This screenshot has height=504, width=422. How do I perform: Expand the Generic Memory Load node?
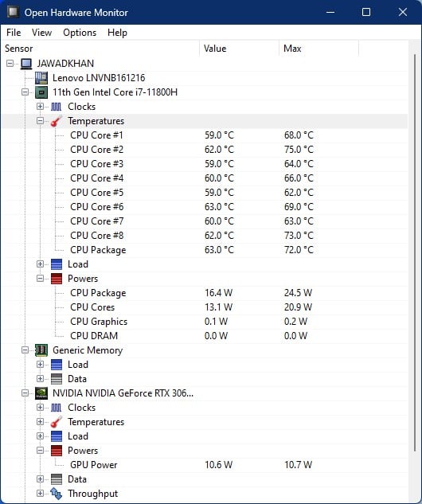click(40, 365)
